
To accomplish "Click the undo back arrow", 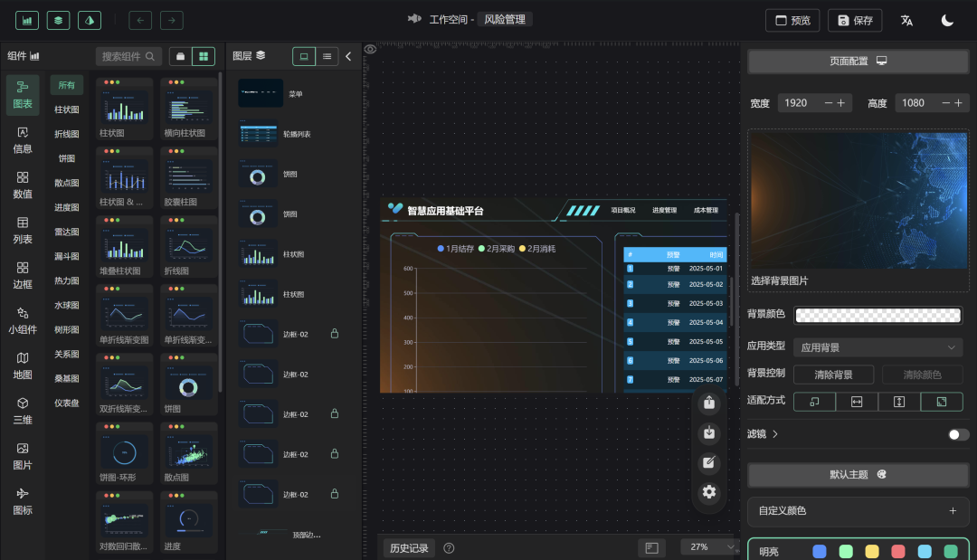I will click(x=140, y=21).
